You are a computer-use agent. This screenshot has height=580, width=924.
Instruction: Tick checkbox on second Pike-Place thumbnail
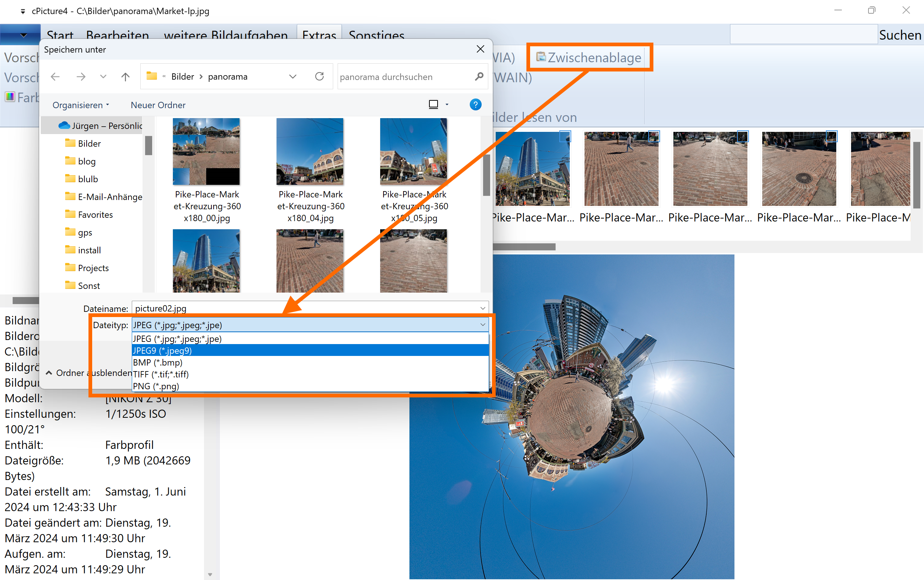654,136
